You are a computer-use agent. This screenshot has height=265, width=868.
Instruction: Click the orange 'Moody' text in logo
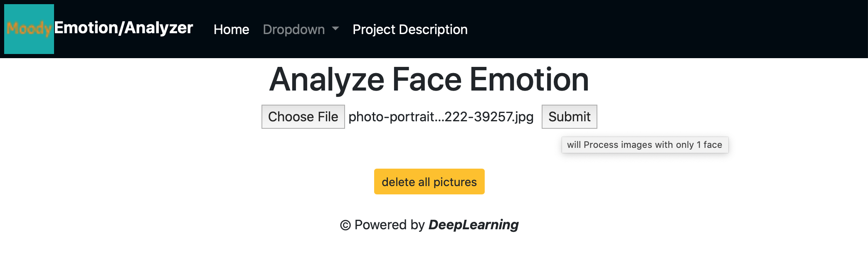tap(29, 29)
